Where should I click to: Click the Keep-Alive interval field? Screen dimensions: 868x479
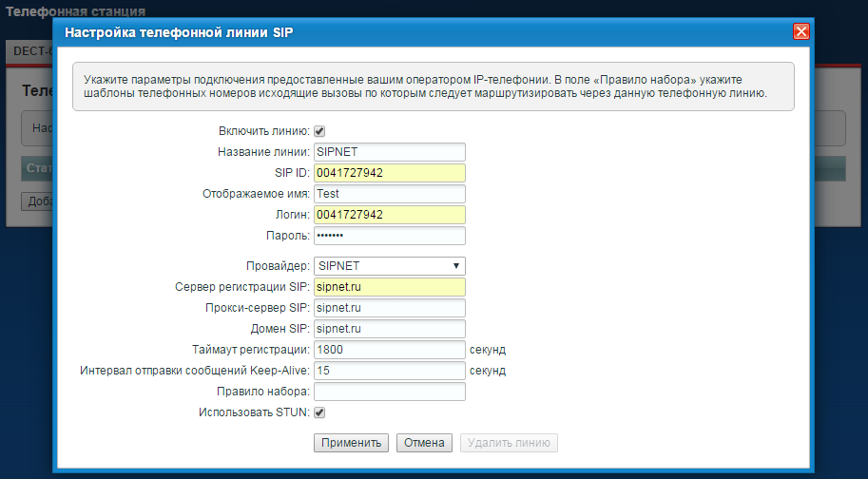(389, 371)
